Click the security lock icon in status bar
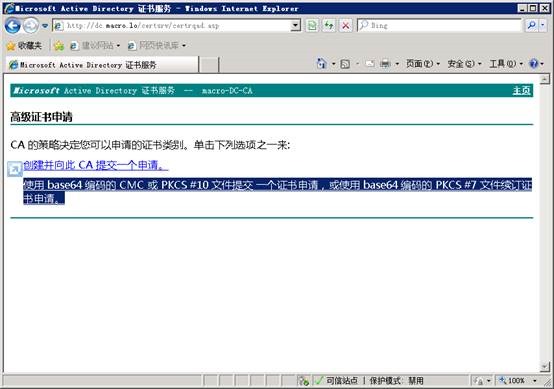 pos(479,381)
